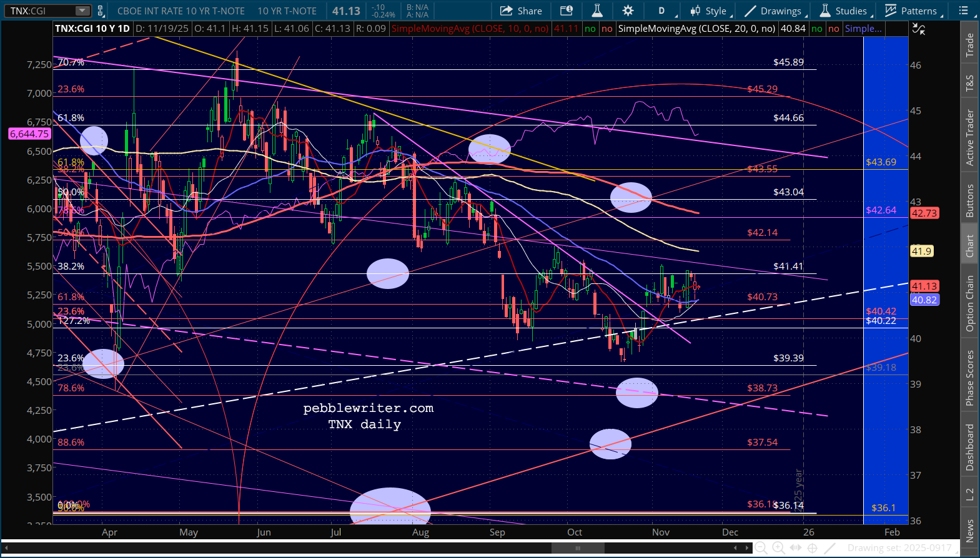The image size is (980, 558).
Task: Click the symbol link clipboard icon
Action: tap(100, 11)
